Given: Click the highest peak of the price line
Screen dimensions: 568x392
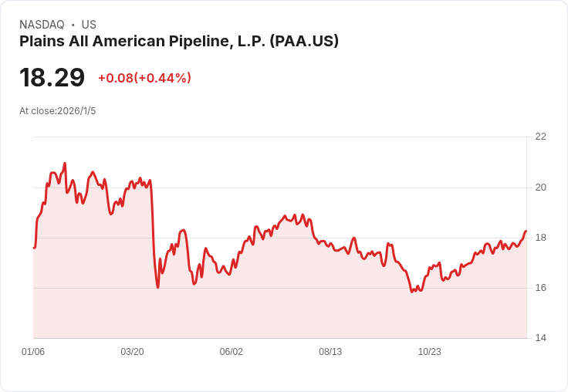Looking at the screenshot, I should click(65, 164).
